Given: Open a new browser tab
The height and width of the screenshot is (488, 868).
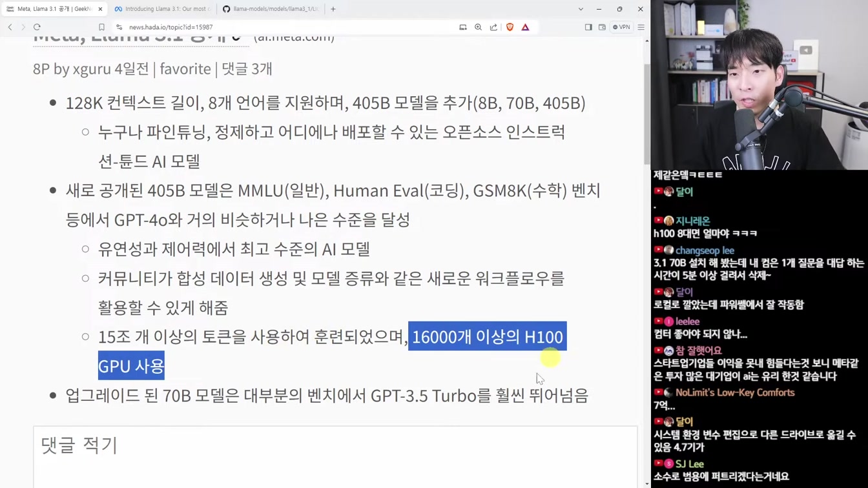Looking at the screenshot, I should pos(333,9).
